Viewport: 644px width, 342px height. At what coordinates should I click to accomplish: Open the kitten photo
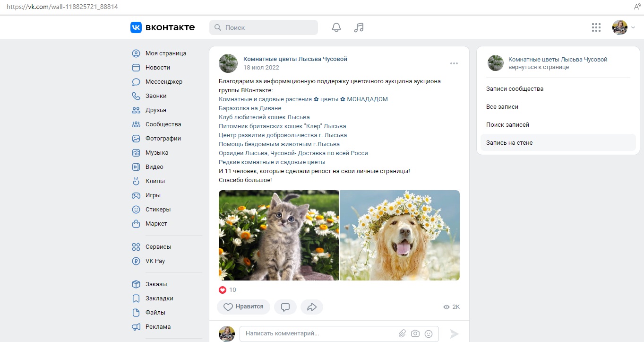click(279, 235)
